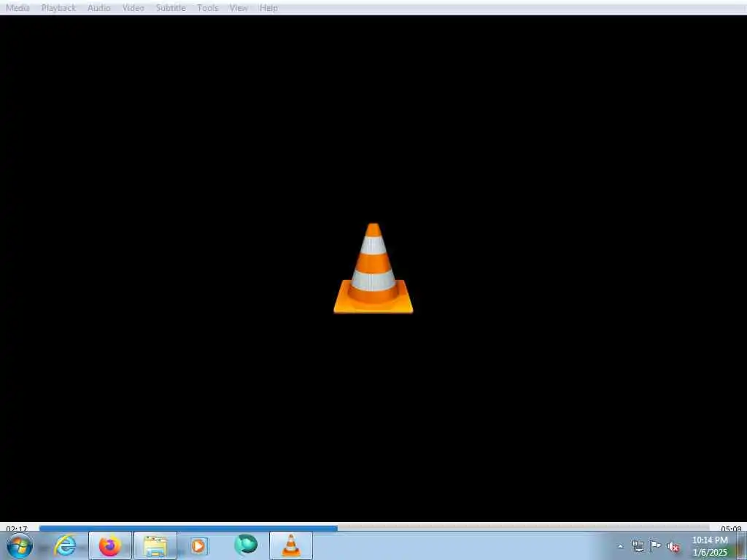Open the View menu
747x560 pixels.
(x=239, y=8)
